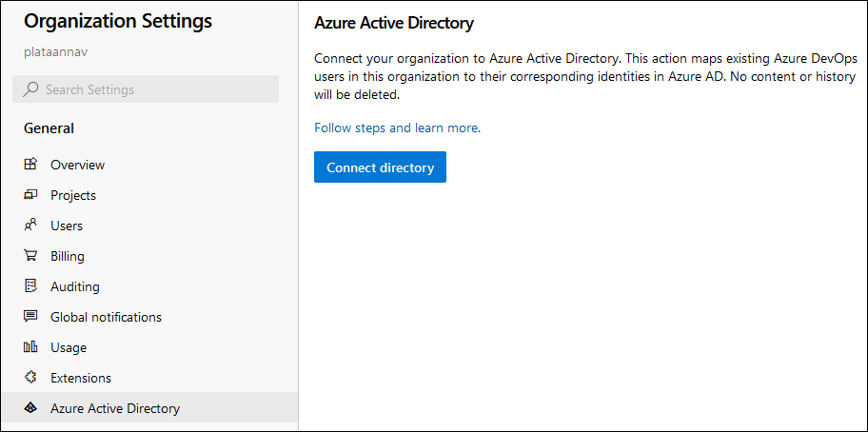Click the Extensions puzzle icon
Screen dimensions: 868x432
point(30,378)
